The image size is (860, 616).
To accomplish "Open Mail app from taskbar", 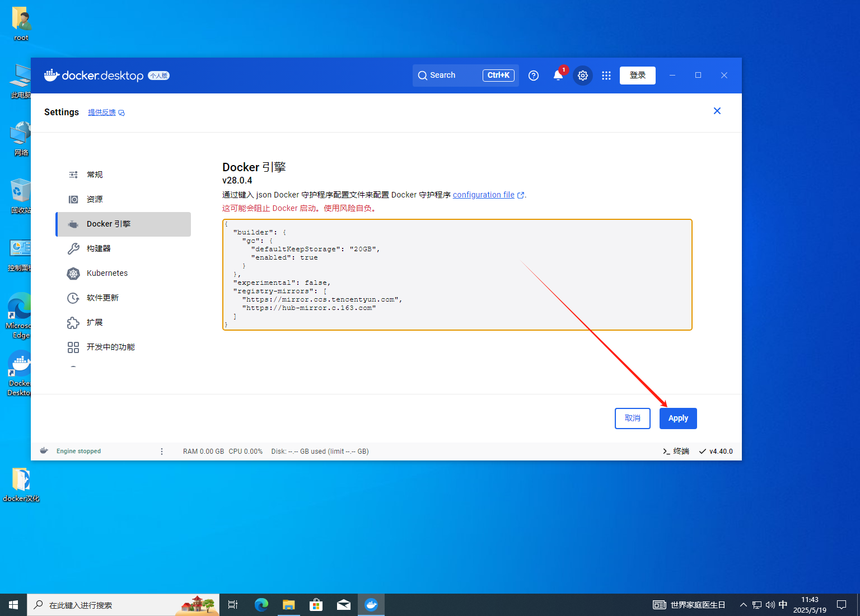I will pos(344,605).
